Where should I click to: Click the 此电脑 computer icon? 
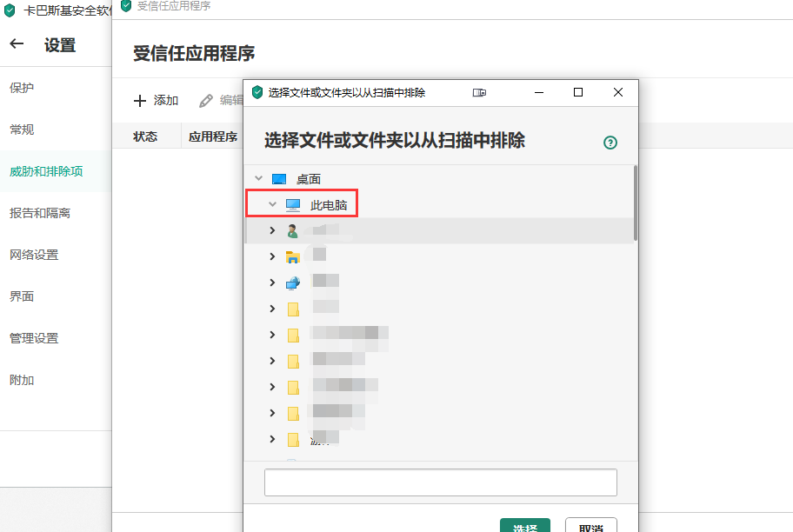[293, 205]
